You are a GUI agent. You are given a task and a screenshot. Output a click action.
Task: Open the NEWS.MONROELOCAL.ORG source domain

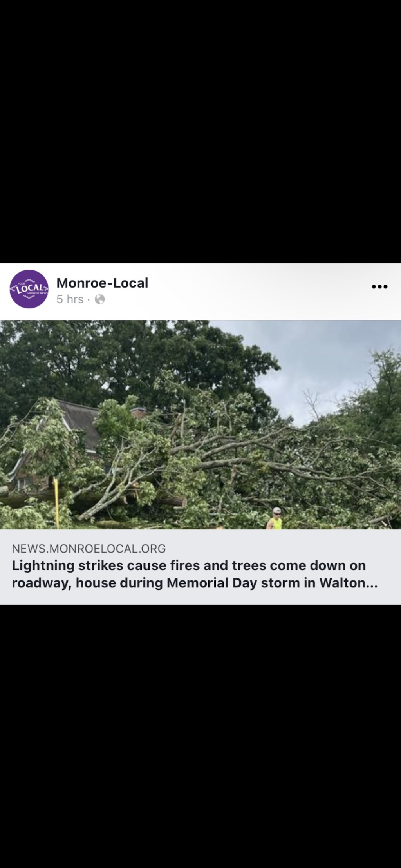(89, 549)
